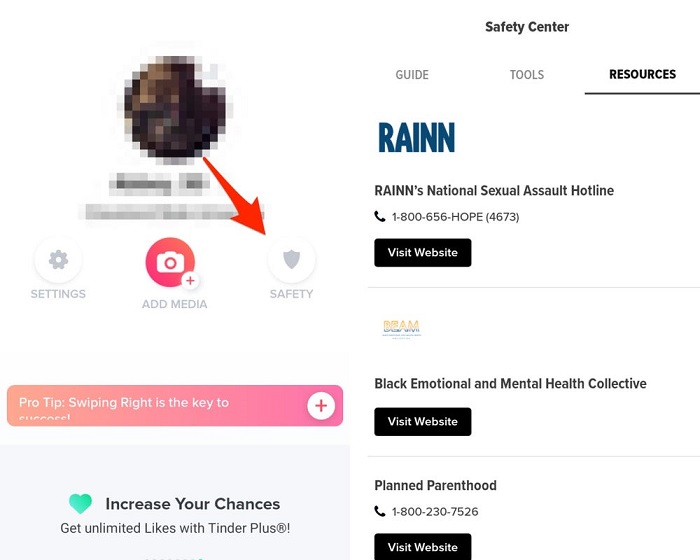
Task: Click the phone icon next to RAINN hotline number
Action: coord(380,217)
